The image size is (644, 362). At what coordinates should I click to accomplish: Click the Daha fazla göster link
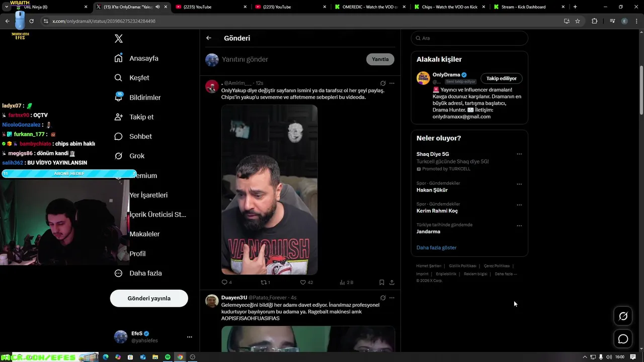point(437,247)
